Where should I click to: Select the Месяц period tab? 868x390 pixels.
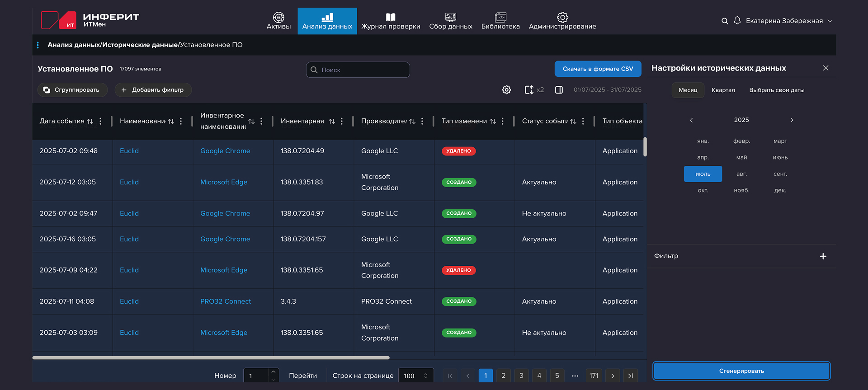click(x=688, y=90)
